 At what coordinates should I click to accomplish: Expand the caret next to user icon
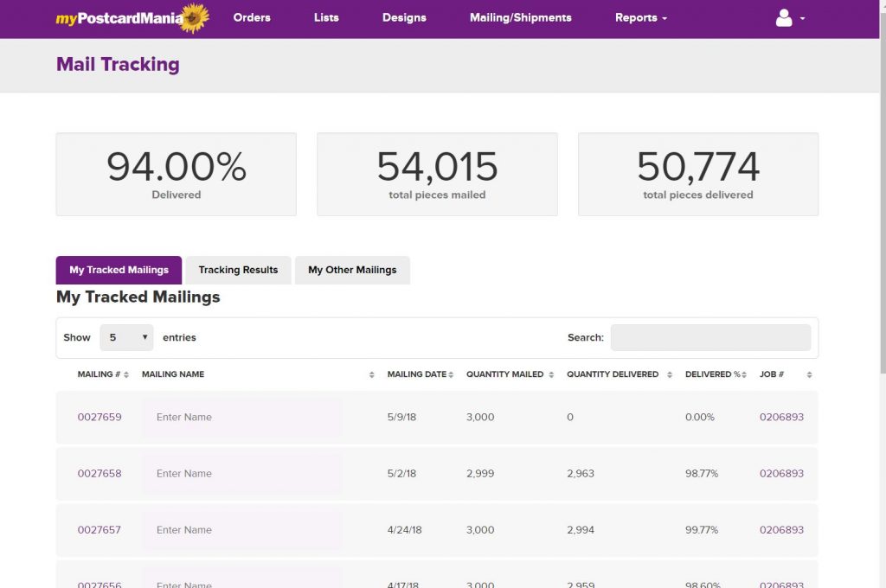click(803, 18)
